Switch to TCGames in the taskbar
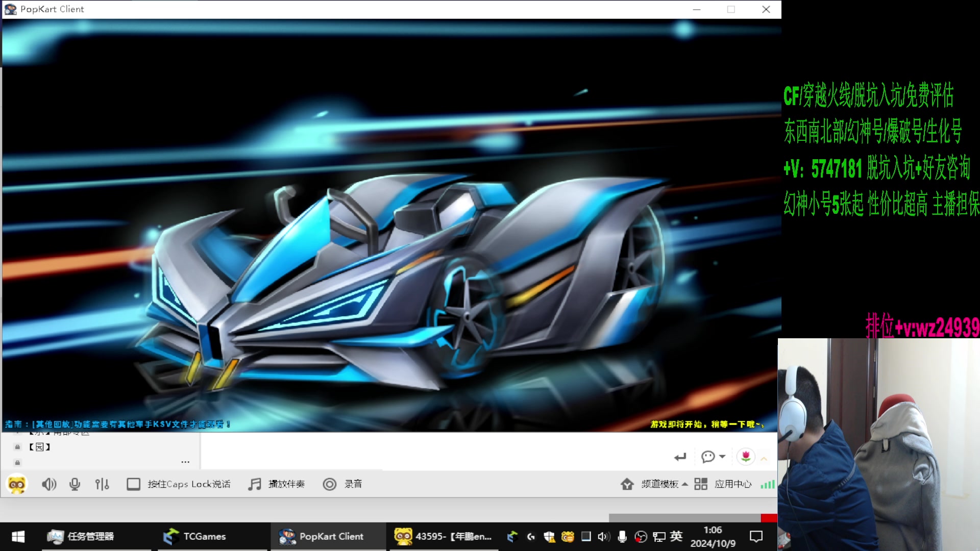Screen dimensions: 980x551 [212, 537]
